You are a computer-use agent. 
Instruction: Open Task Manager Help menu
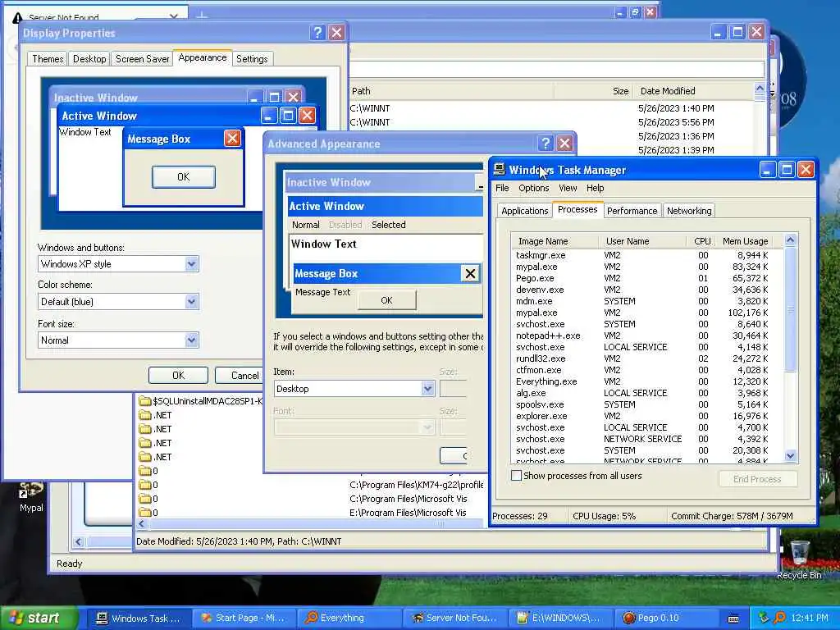coord(596,188)
